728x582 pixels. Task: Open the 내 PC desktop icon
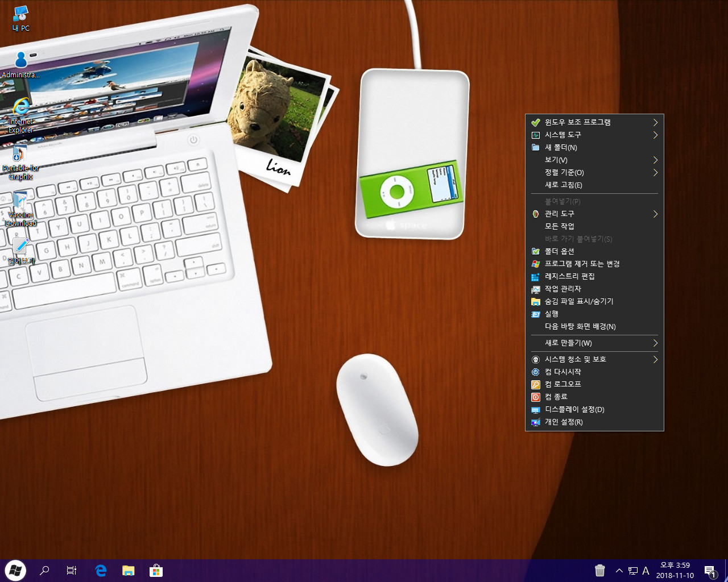coord(20,18)
